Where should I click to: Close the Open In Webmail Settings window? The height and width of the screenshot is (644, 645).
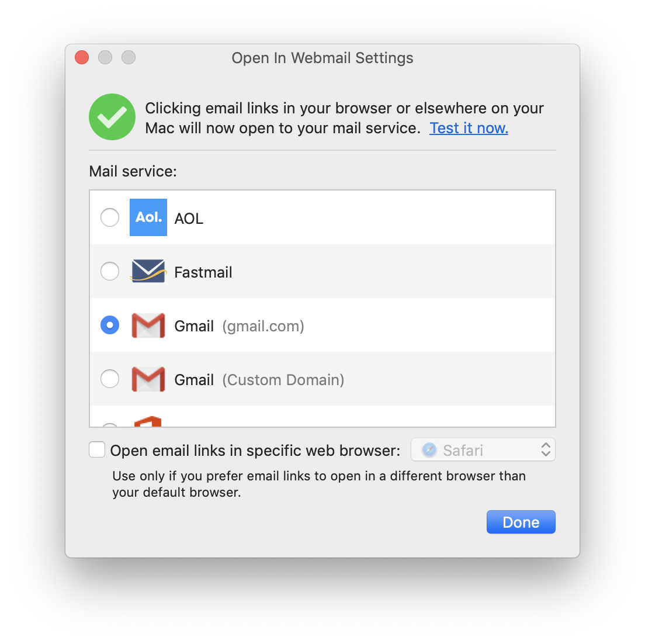tap(82, 58)
